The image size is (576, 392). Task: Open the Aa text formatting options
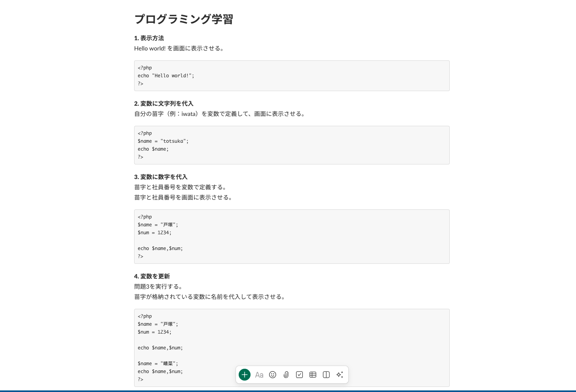pos(259,375)
